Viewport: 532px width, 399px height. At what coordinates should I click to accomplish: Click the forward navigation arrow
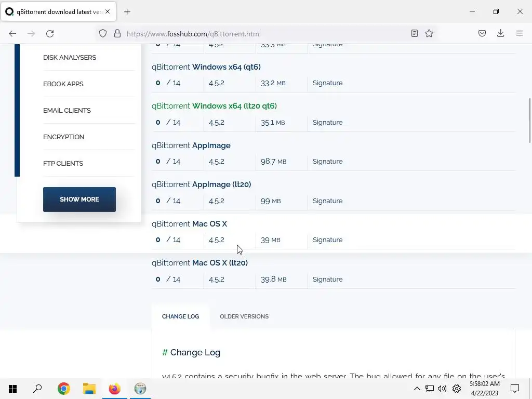click(x=31, y=34)
